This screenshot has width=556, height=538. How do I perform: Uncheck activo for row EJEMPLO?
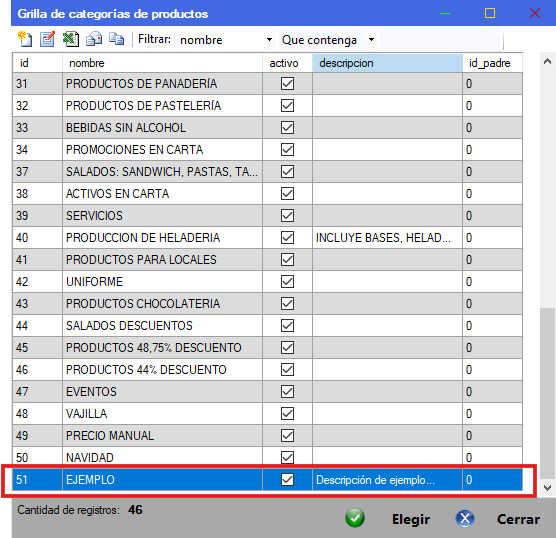287,479
